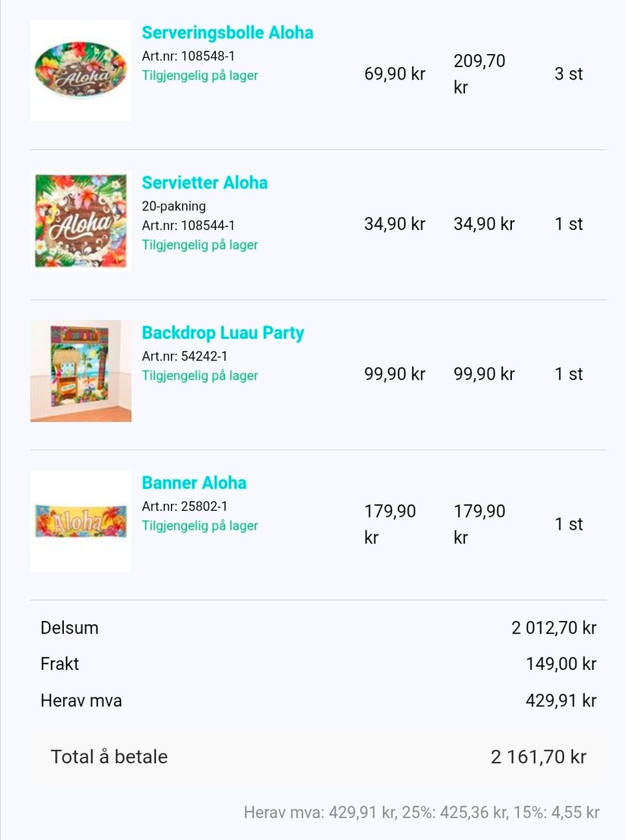Select article number 54242-1 text
The width and height of the screenshot is (626, 840).
185,356
